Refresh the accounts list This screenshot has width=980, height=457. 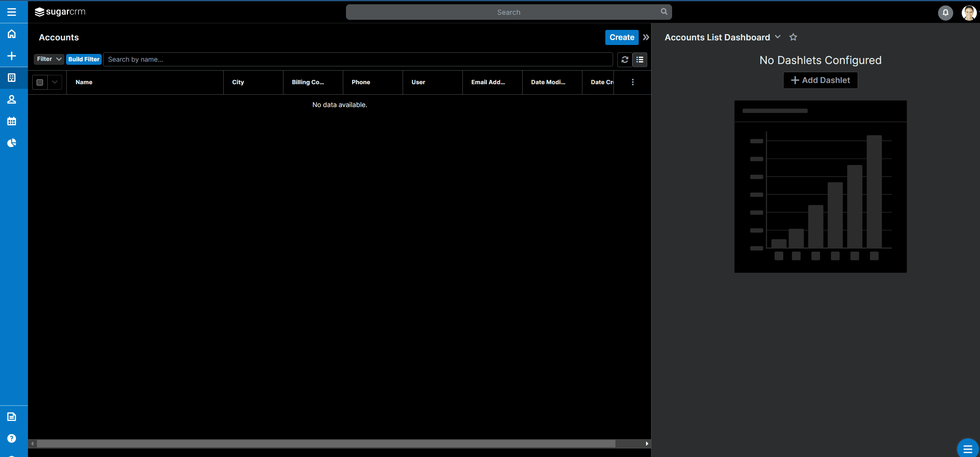pos(625,59)
